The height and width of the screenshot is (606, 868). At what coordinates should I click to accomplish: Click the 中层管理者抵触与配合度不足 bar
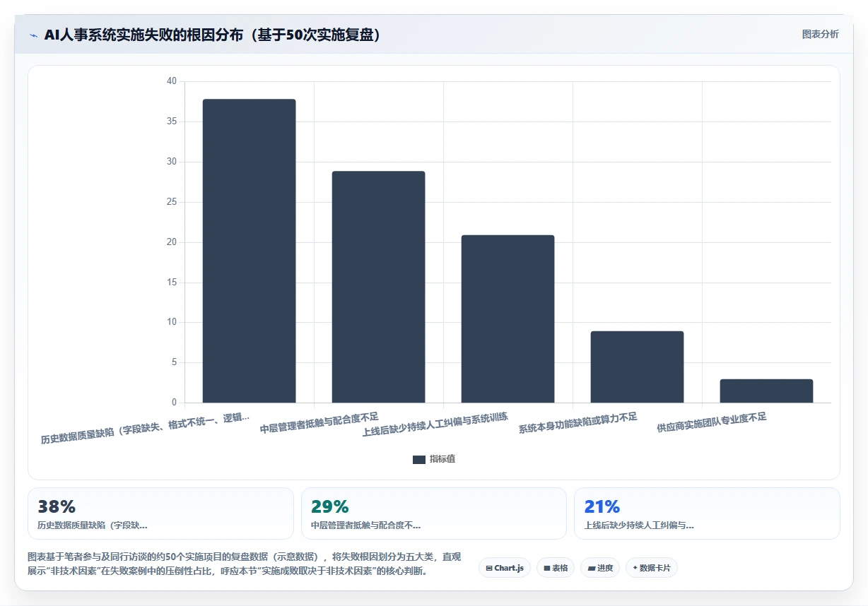378,287
